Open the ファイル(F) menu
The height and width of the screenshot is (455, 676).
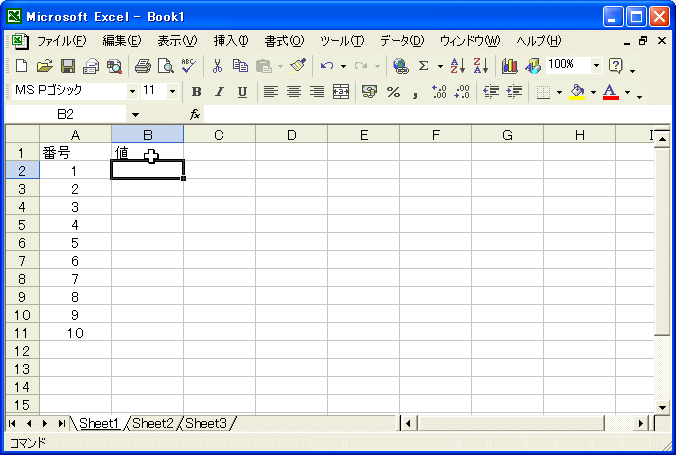(62, 41)
